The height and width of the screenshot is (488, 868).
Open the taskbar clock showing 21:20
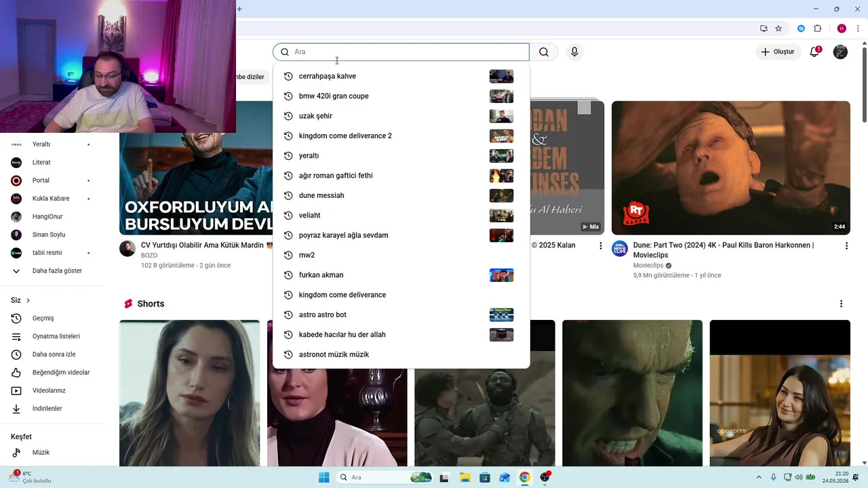[x=835, y=477]
